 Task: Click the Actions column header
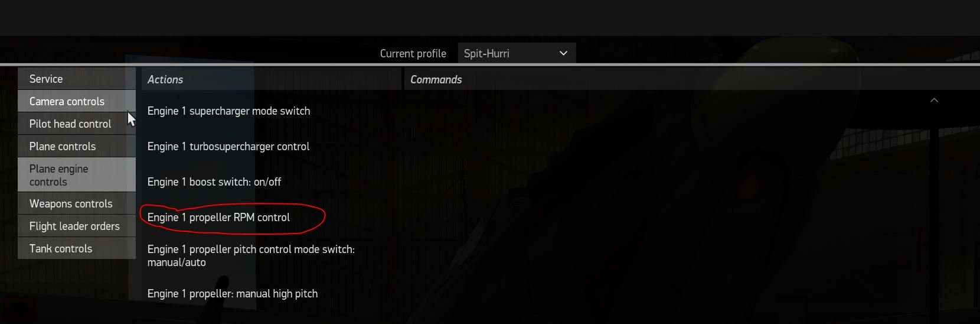click(272, 79)
